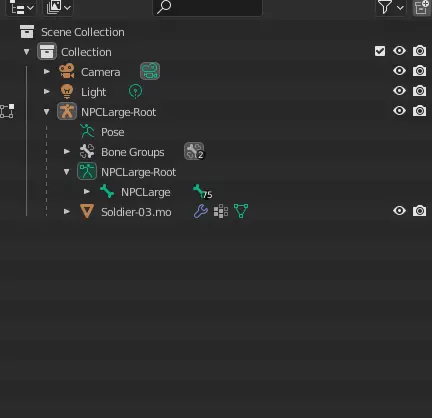Disable rendering for the Light object
Screen dimensions: 432x418
tap(419, 91)
